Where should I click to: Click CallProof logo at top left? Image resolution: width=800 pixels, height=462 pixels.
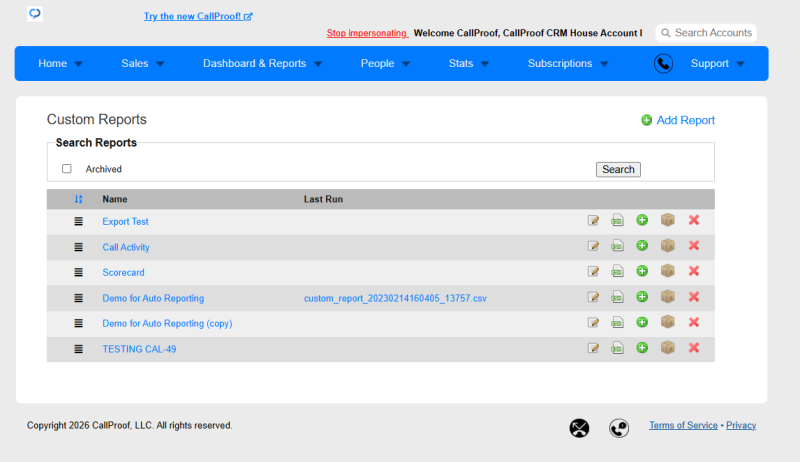(x=35, y=13)
